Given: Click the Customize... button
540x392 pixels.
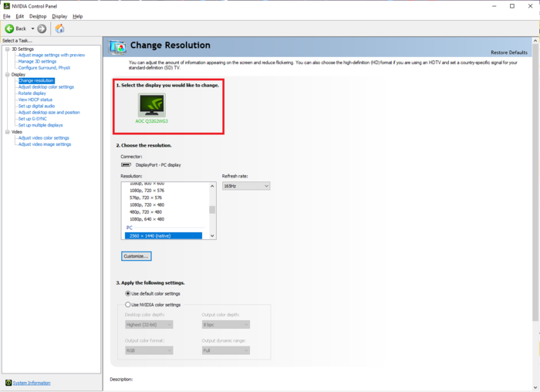Looking at the screenshot, I should 136,256.
